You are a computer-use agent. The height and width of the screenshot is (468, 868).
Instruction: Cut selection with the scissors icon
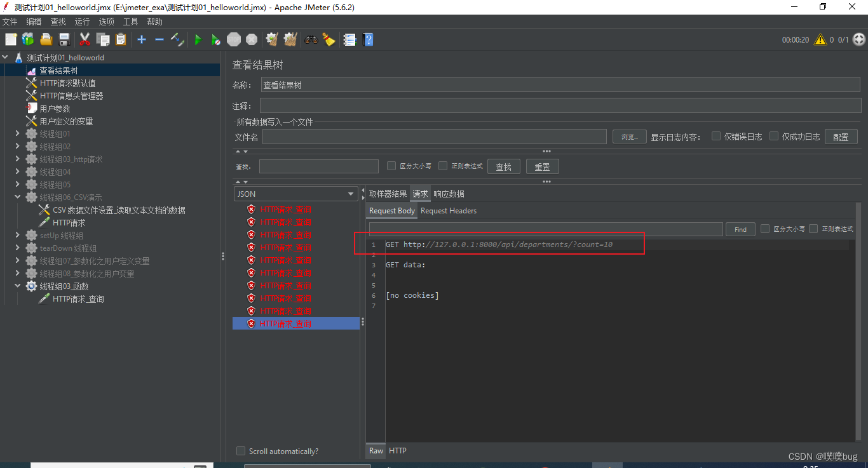pos(85,39)
